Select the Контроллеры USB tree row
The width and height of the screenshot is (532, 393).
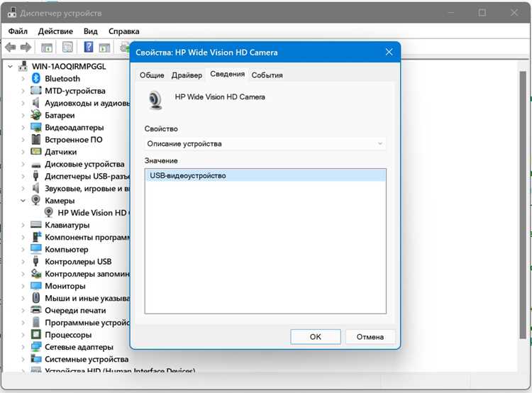[x=78, y=261]
